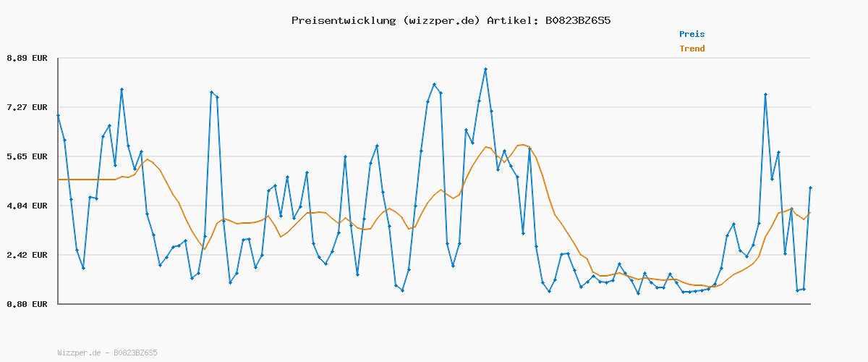Click top of the rightmost tall price spike
868x362 pixels.
tap(765, 95)
